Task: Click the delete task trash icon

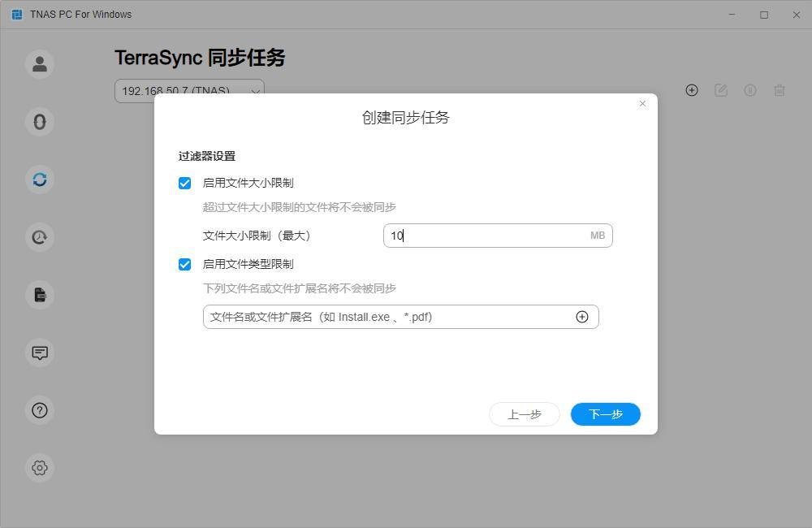Action: coord(780,90)
